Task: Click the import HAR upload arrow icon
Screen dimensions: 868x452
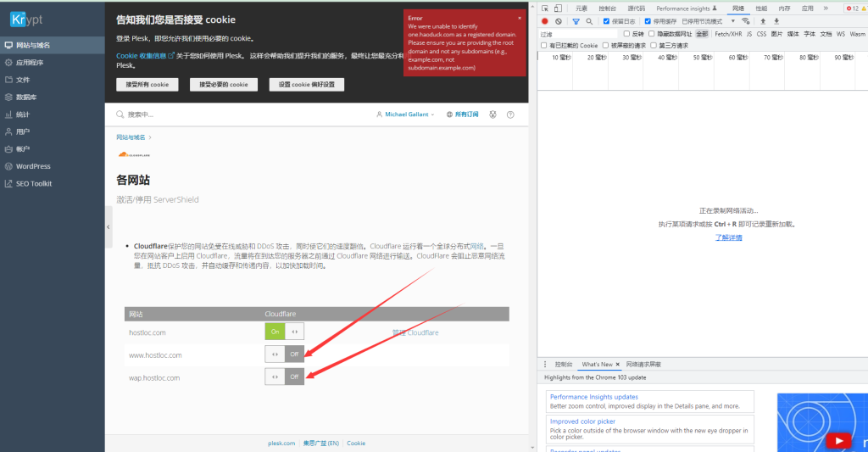Action: click(x=763, y=21)
